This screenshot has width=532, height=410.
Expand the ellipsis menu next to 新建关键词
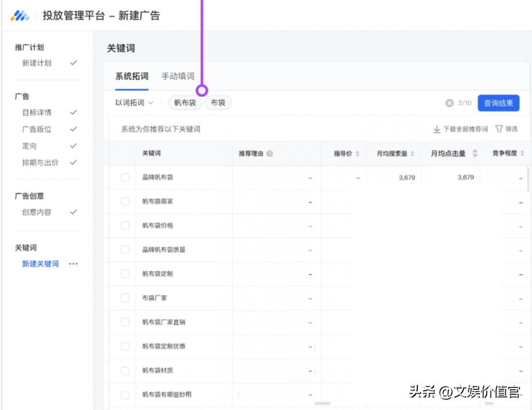point(74,263)
